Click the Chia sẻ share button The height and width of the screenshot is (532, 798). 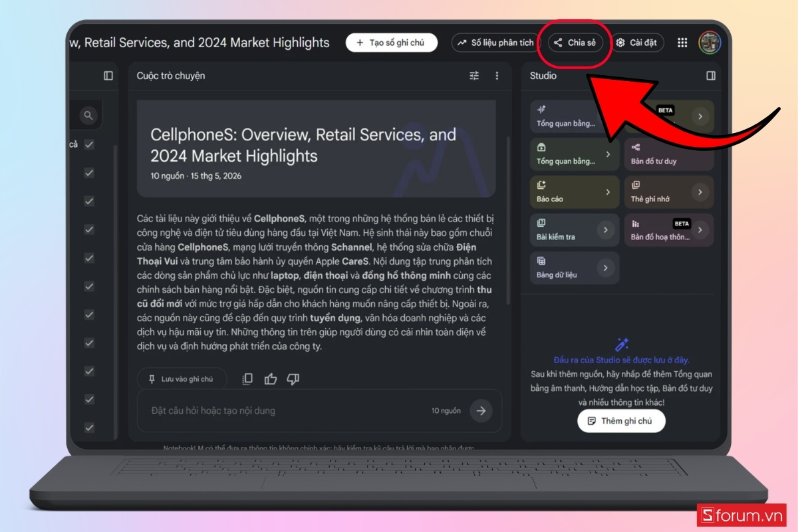(576, 43)
